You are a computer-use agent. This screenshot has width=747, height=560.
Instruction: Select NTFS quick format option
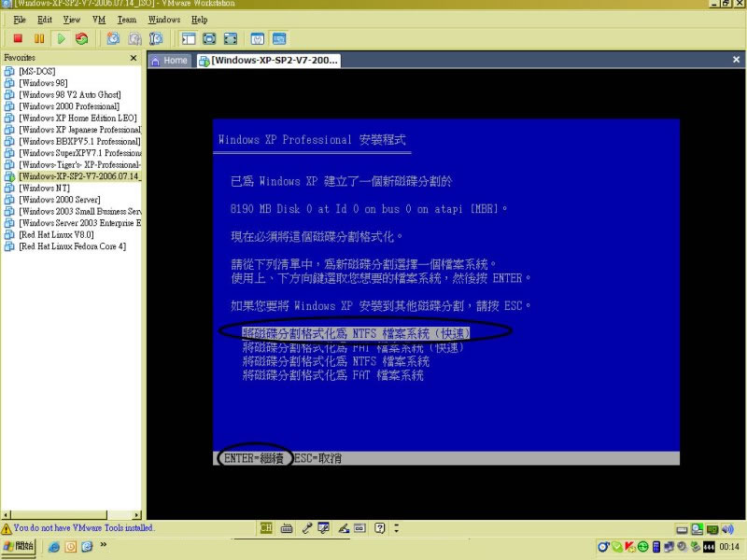356,333
